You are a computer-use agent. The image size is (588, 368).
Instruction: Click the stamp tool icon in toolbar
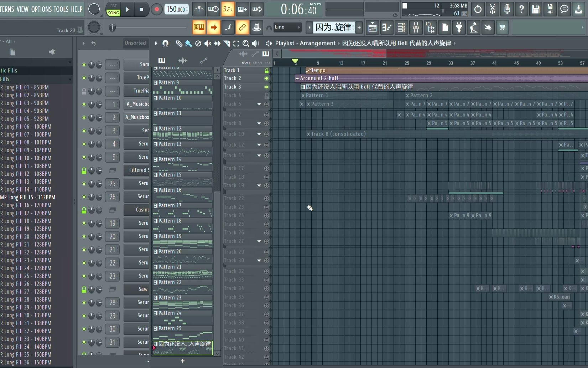[x=256, y=27]
